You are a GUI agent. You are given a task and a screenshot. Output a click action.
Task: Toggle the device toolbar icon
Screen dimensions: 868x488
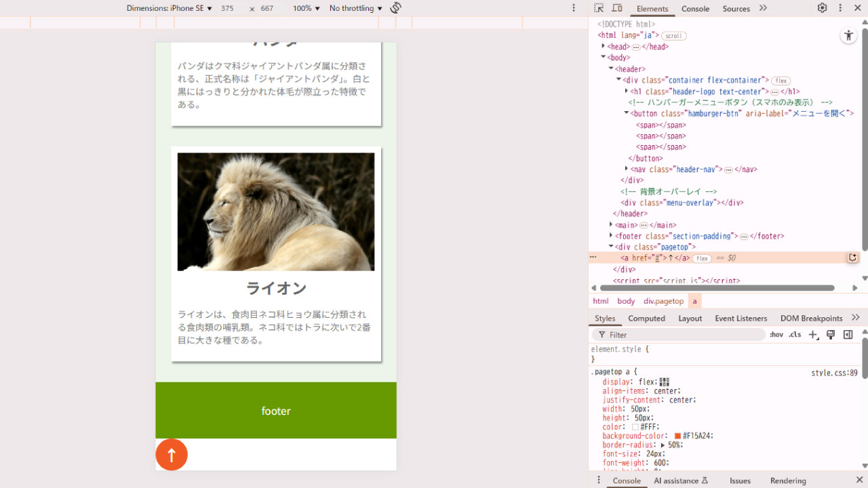coord(617,8)
